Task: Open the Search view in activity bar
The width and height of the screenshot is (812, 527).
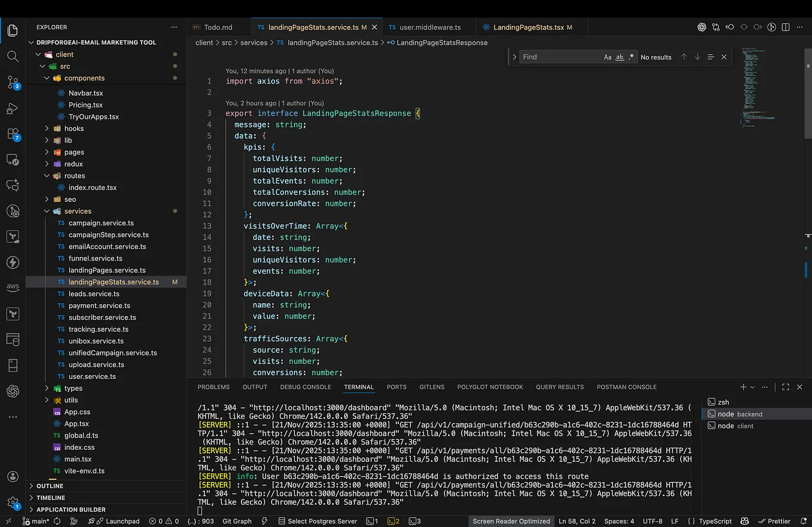Action: (13, 56)
